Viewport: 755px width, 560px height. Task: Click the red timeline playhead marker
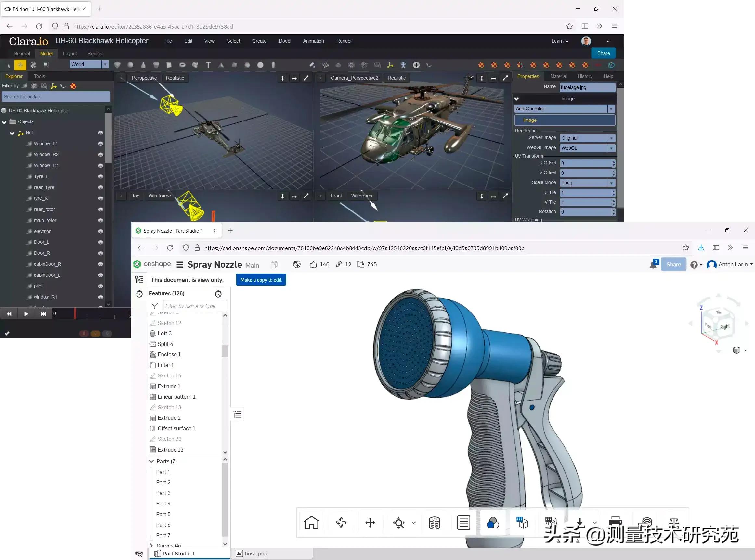coord(75,313)
